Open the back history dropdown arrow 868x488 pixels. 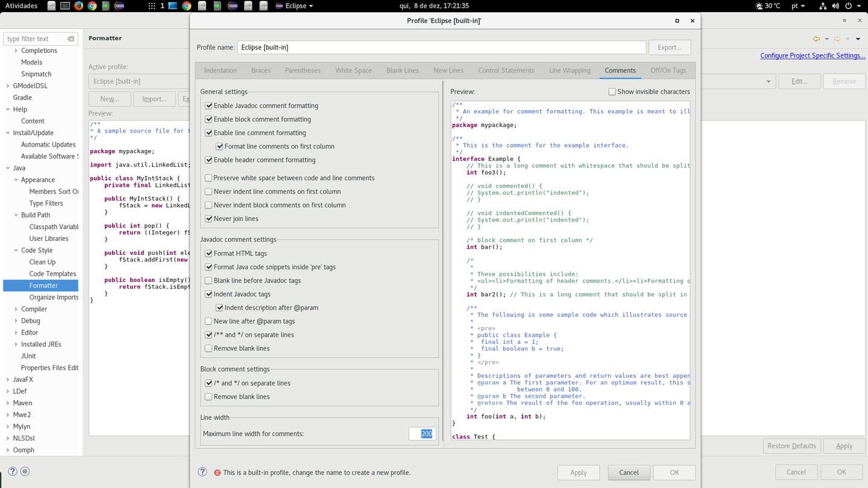(827, 39)
